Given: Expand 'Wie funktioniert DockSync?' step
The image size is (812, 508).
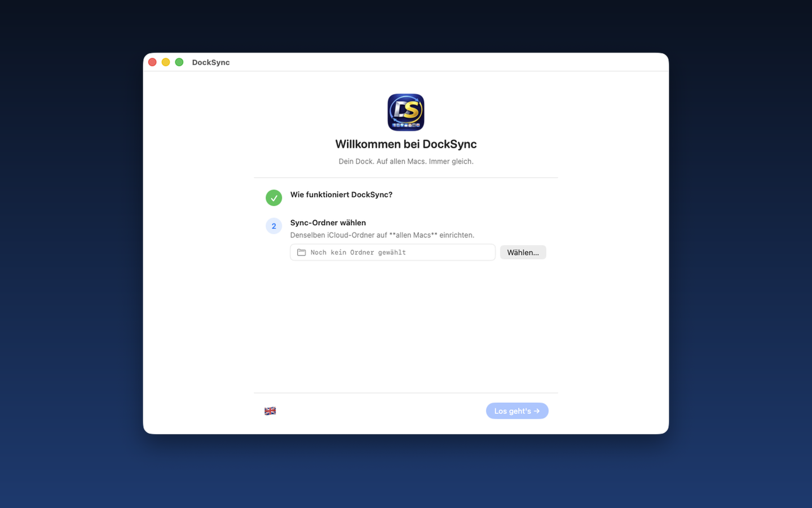Looking at the screenshot, I should click(x=341, y=195).
